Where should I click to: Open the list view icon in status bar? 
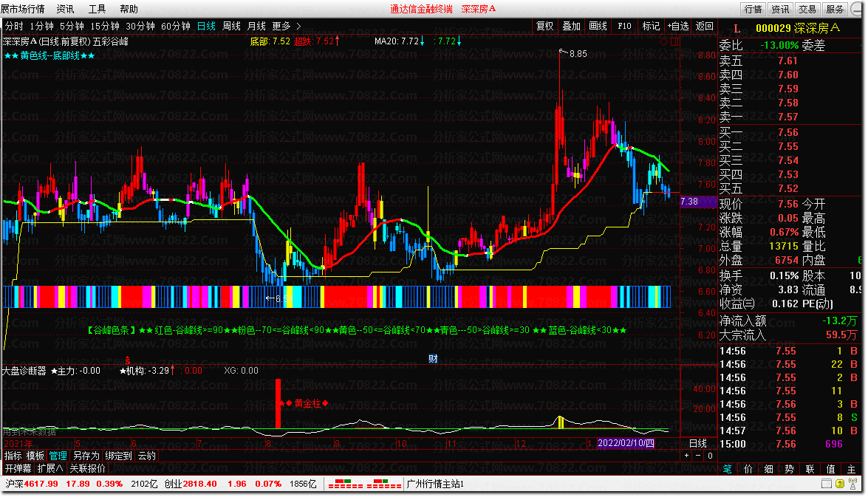(x=827, y=484)
